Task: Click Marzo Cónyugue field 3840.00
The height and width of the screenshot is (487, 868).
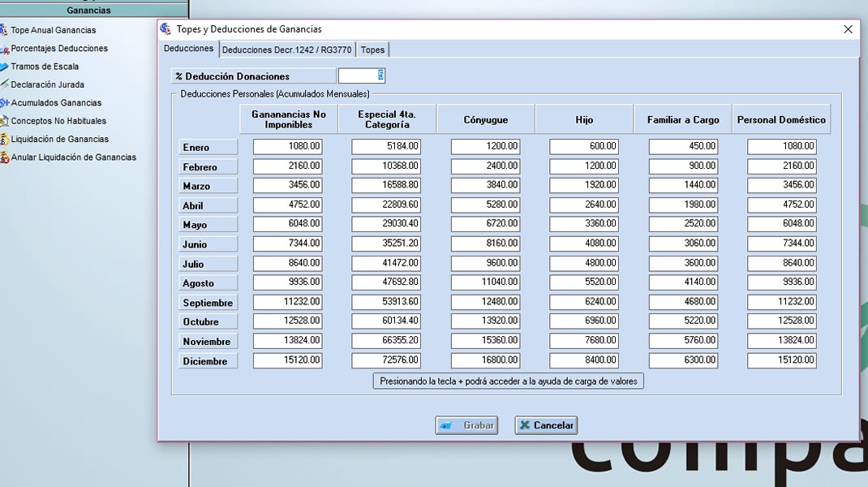Action: (486, 185)
